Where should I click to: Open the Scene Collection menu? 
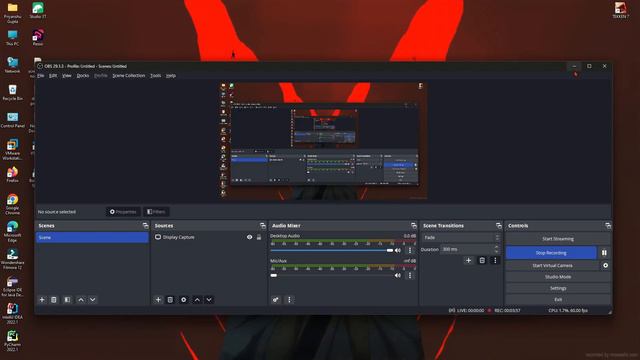pyautogui.click(x=129, y=76)
